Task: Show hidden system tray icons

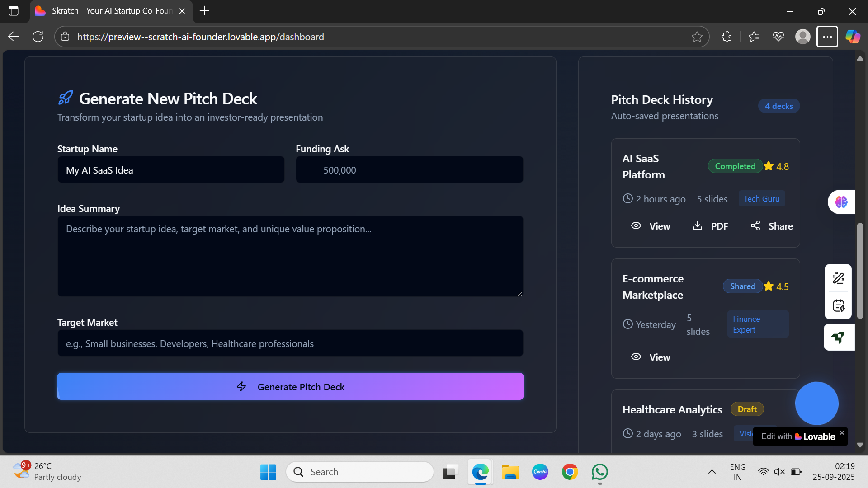Action: [x=712, y=472]
